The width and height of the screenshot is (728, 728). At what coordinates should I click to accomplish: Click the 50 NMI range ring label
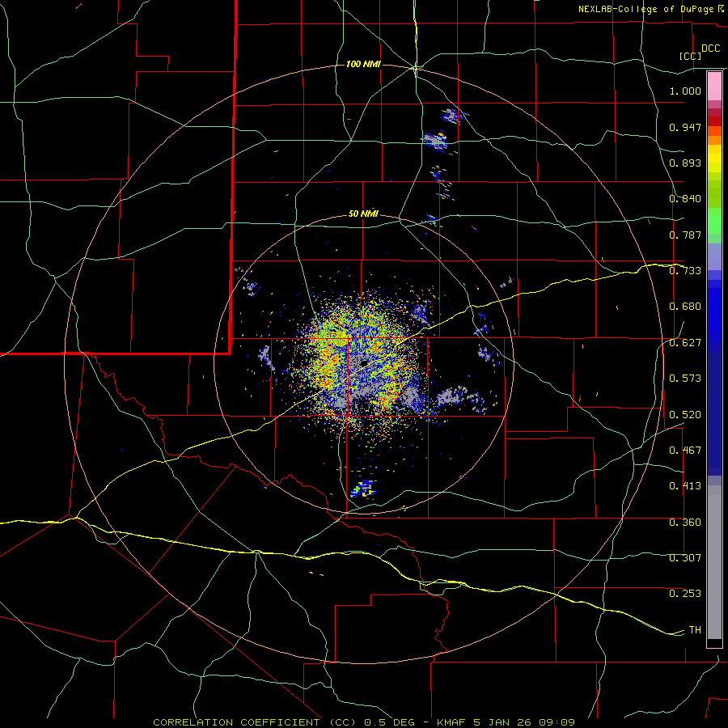pyautogui.click(x=363, y=214)
